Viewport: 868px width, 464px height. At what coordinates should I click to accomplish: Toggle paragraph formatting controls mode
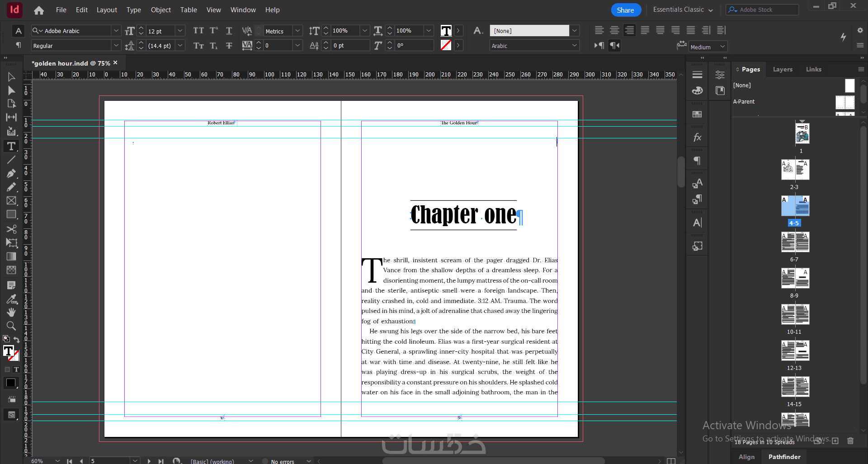click(18, 45)
